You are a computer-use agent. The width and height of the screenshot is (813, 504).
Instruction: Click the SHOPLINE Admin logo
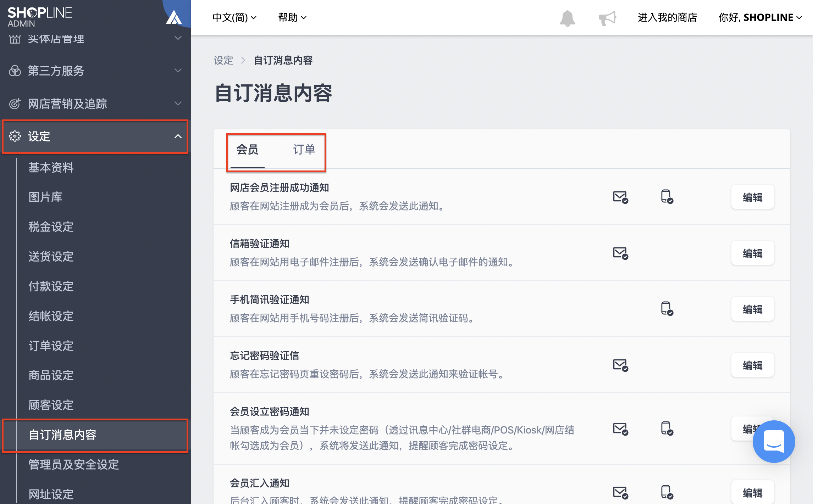[x=40, y=17]
